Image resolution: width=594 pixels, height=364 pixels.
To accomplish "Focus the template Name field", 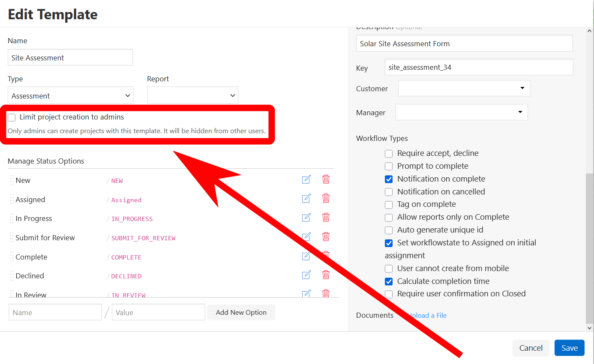I will [70, 57].
